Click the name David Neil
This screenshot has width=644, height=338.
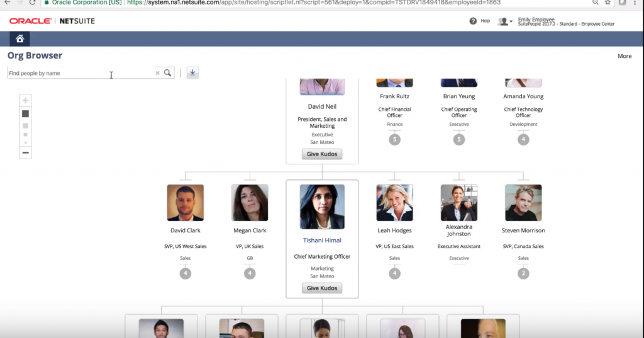click(x=322, y=106)
